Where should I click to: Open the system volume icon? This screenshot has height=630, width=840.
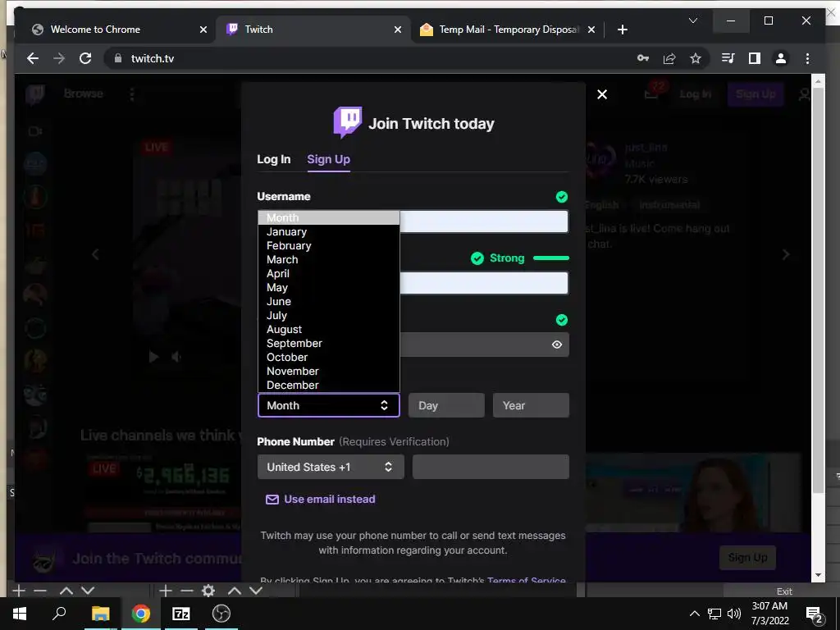pyautogui.click(x=734, y=614)
